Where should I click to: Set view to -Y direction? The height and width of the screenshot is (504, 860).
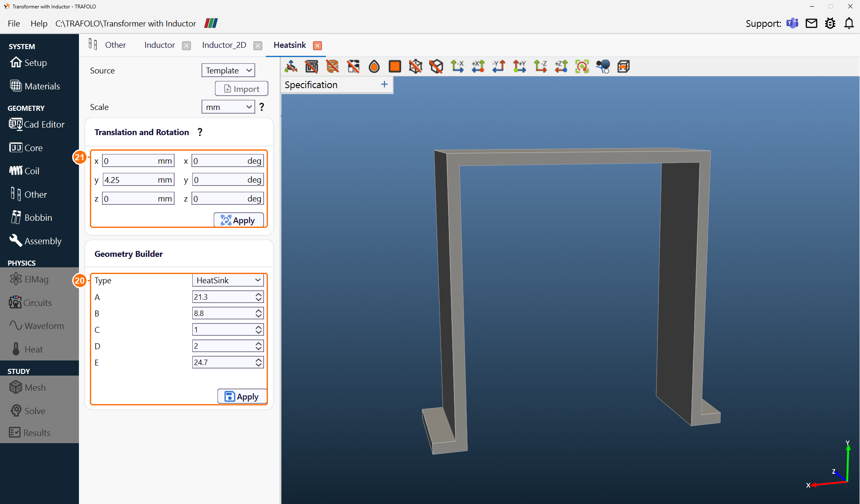(x=499, y=66)
